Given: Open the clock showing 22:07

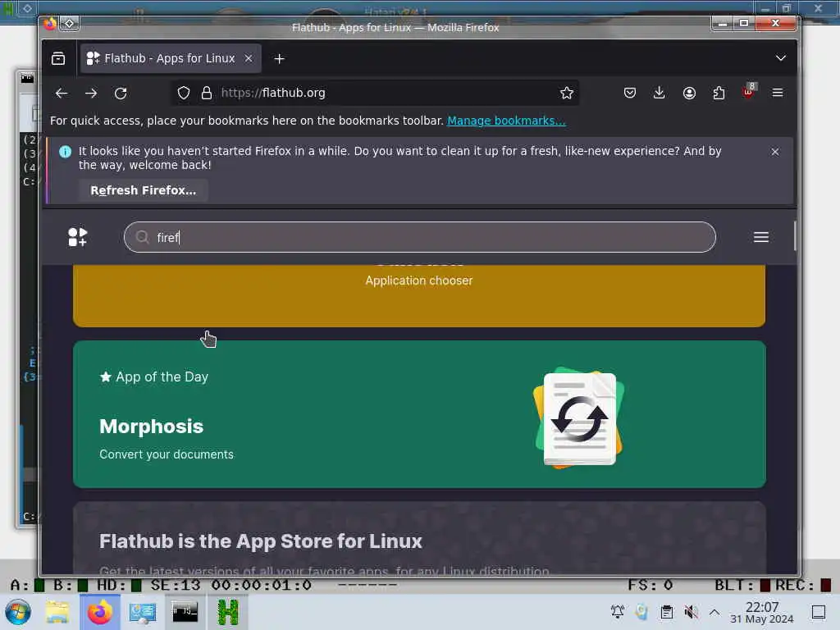Looking at the screenshot, I should click(x=762, y=613).
